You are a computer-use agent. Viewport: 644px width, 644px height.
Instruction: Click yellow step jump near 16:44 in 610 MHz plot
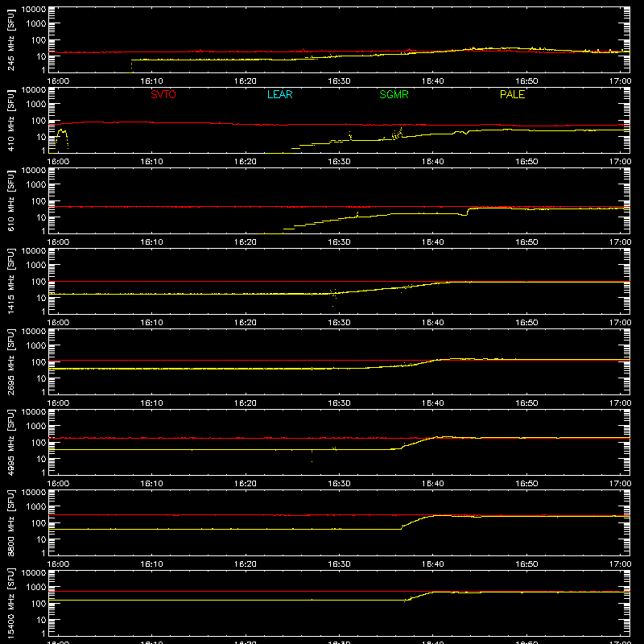coord(468,212)
